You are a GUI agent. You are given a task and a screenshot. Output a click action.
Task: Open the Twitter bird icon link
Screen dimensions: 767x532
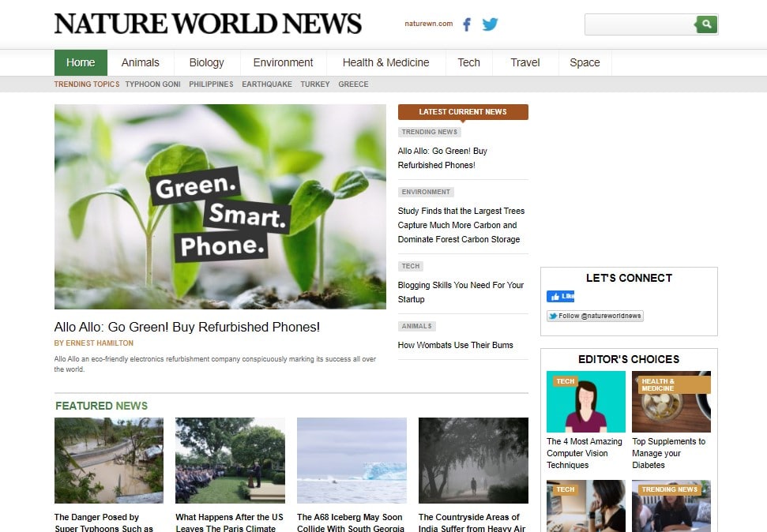tap(490, 24)
